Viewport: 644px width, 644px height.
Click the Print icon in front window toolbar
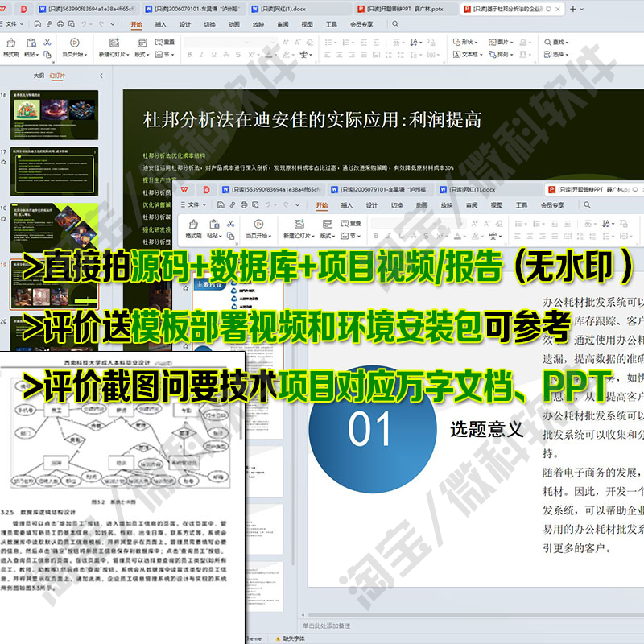click(244, 205)
